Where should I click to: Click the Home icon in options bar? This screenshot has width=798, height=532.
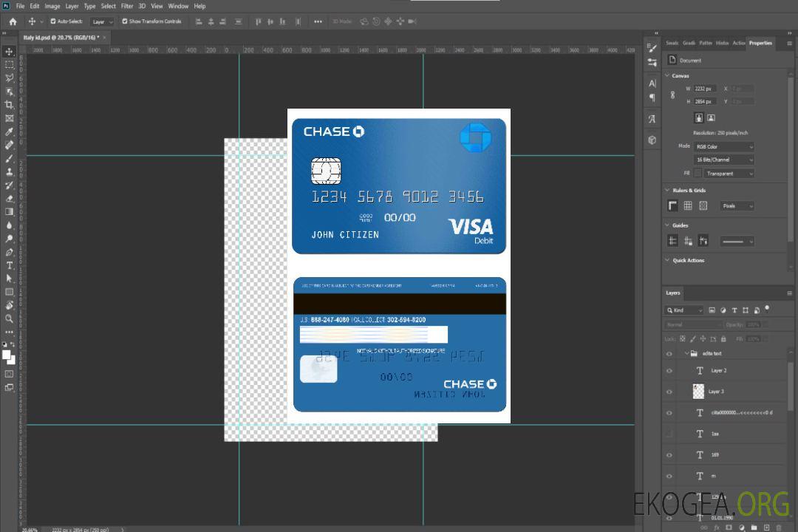[13, 21]
